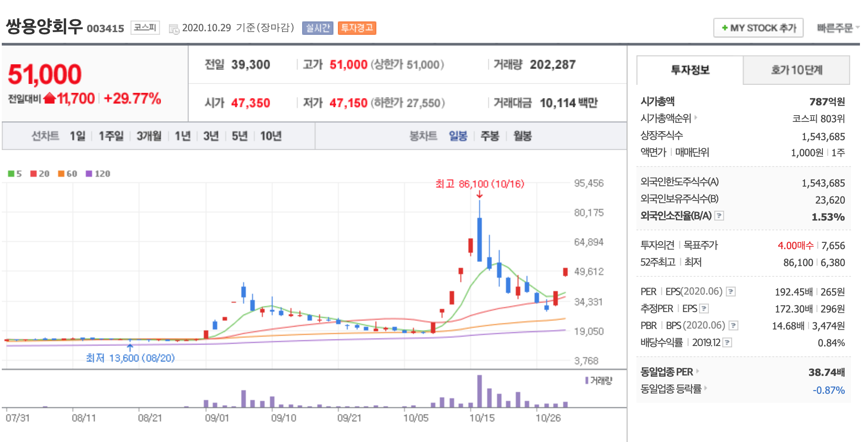This screenshot has height=442, width=868.
Task: Click the 0.84% dividend yield value
Action: [x=831, y=343]
